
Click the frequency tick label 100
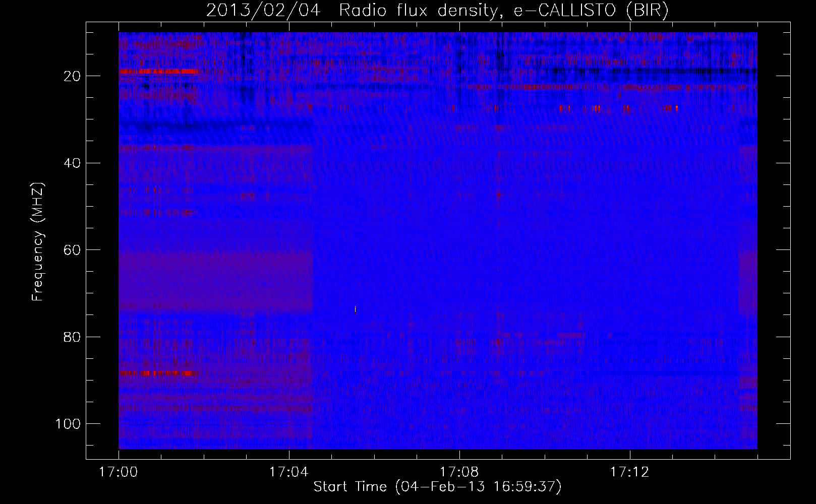pos(69,424)
